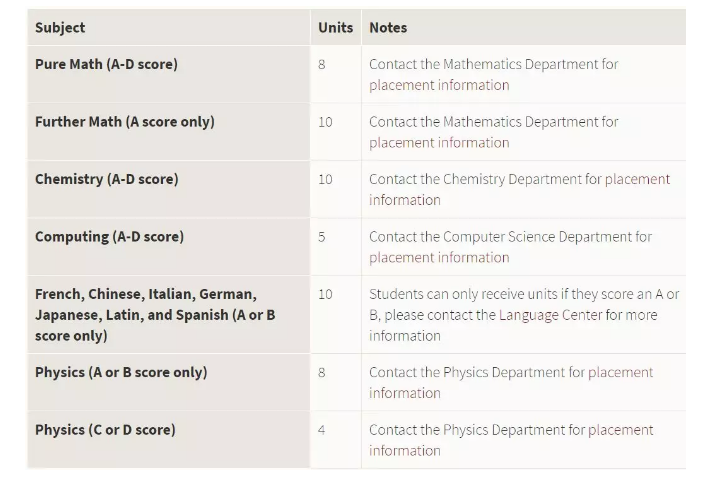
Task: Click Mathematics Department link in Further Math row
Action: tap(520, 122)
